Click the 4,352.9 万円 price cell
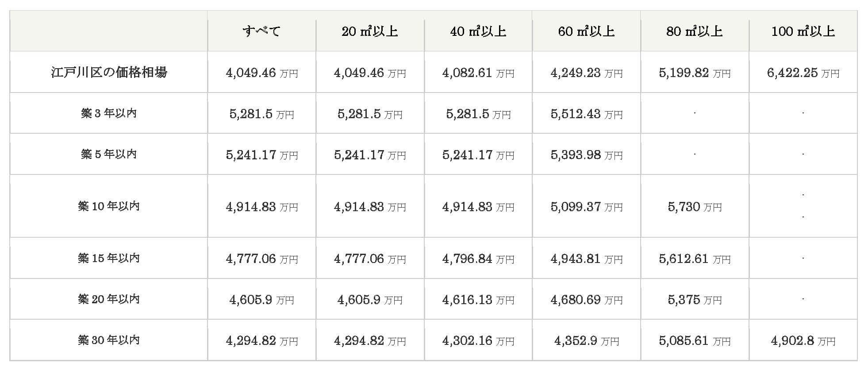 (x=586, y=341)
